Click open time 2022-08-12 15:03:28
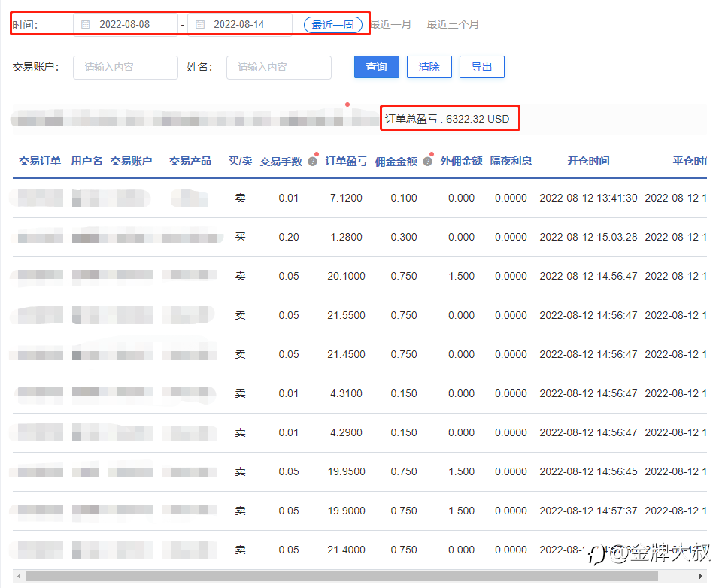The height and width of the screenshot is (588, 719). (x=588, y=237)
